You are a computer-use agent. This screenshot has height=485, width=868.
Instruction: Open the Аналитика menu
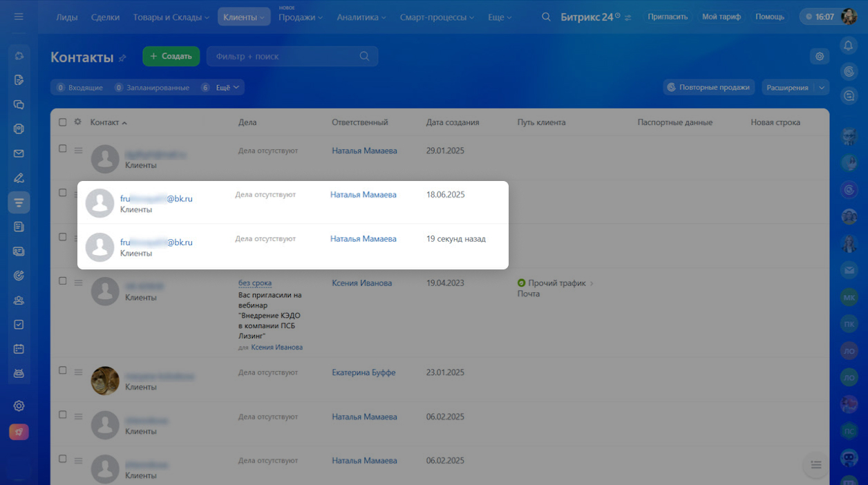coord(361,17)
